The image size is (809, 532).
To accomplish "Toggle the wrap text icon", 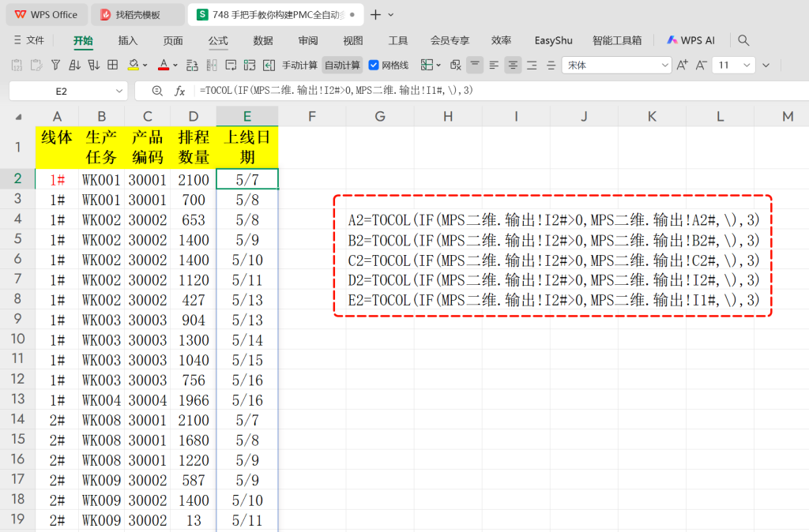I will click(231, 65).
